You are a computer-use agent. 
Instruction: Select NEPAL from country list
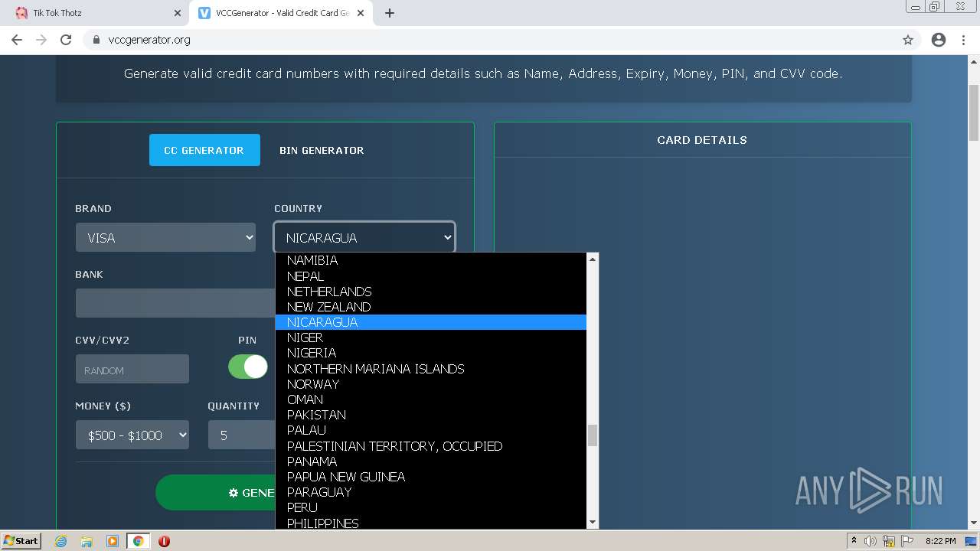(431, 275)
